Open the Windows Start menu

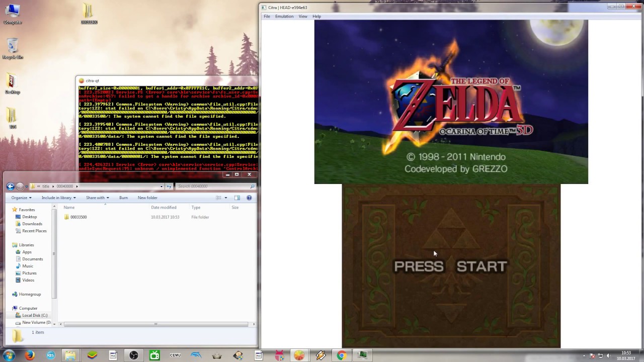(x=9, y=355)
